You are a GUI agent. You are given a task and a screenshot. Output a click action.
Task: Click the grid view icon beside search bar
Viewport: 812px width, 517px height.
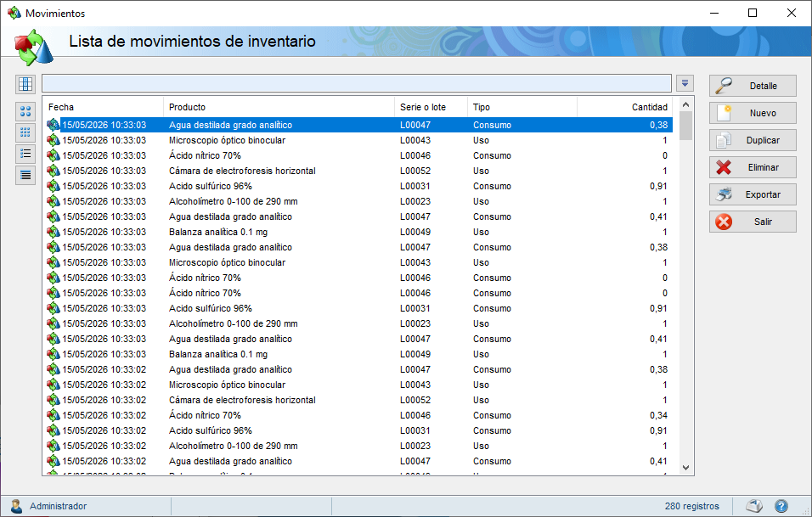[x=25, y=84]
